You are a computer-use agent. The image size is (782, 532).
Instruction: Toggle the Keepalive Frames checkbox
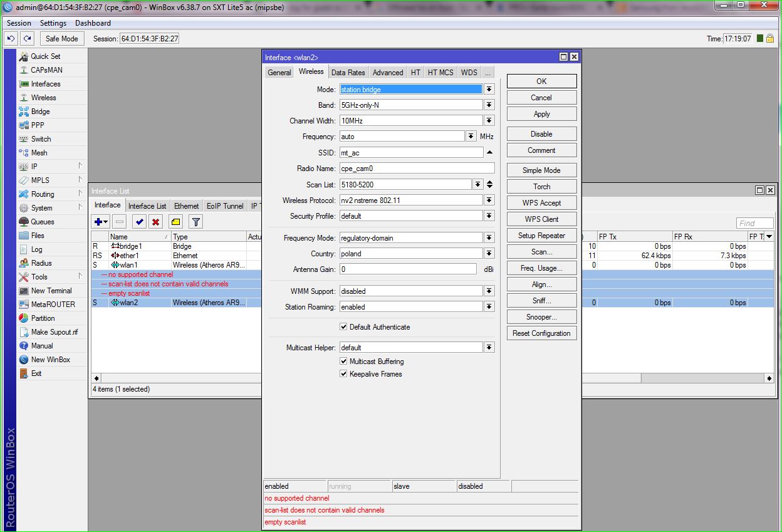[343, 374]
